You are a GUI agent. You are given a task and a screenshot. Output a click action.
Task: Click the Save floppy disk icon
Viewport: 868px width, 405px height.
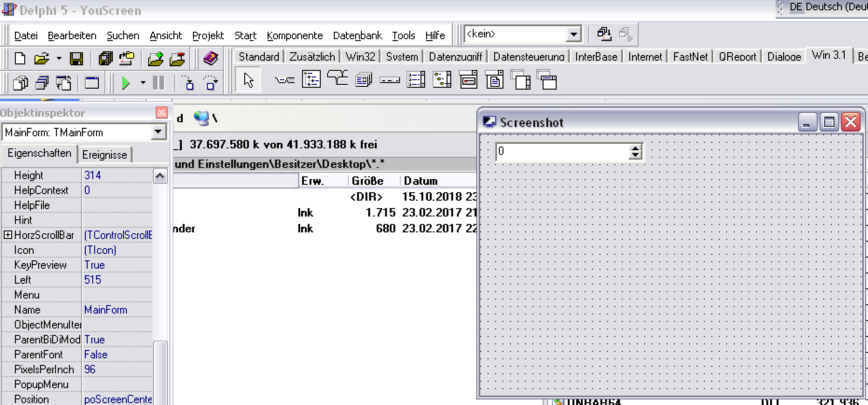[x=76, y=58]
